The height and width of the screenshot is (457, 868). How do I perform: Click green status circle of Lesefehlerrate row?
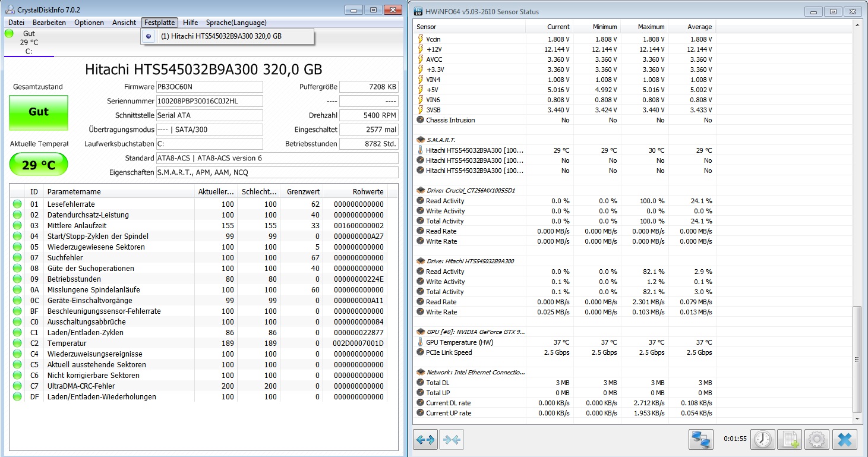coord(17,204)
